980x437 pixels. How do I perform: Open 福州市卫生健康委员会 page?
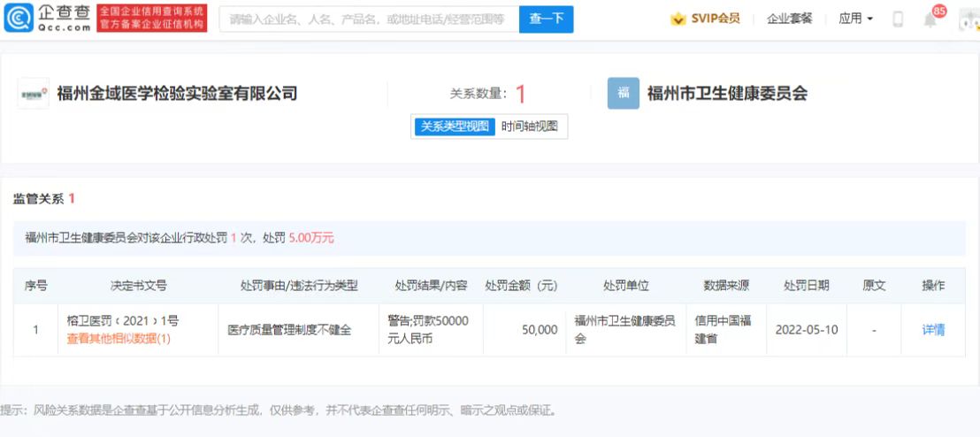728,94
